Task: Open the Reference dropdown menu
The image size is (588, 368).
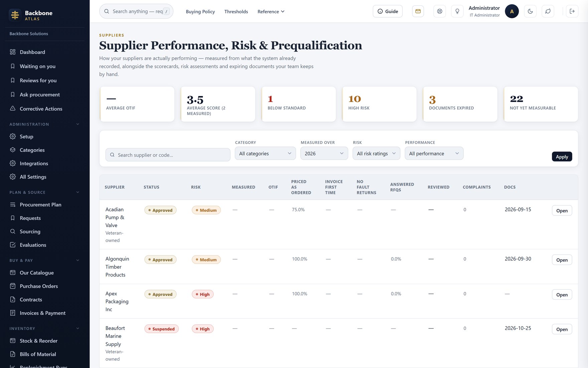Action: click(271, 11)
